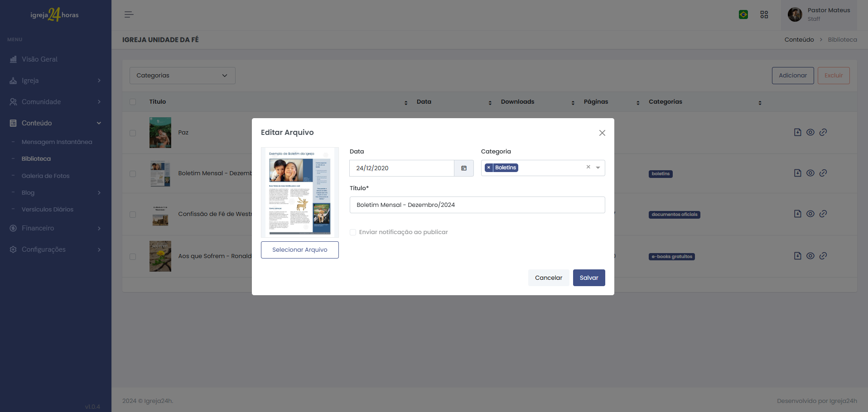This screenshot has height=412, width=868.
Task: Click into the Título text field
Action: [x=477, y=205]
